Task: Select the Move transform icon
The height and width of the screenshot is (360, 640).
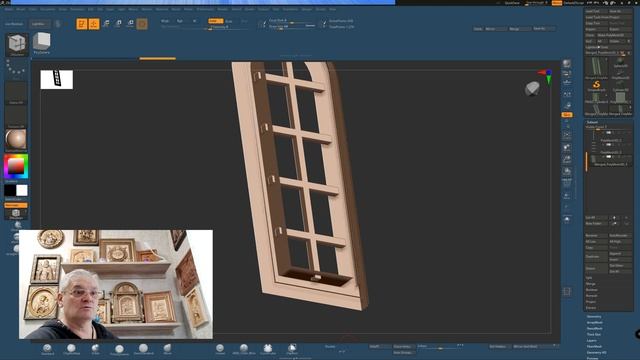Action: (106, 24)
